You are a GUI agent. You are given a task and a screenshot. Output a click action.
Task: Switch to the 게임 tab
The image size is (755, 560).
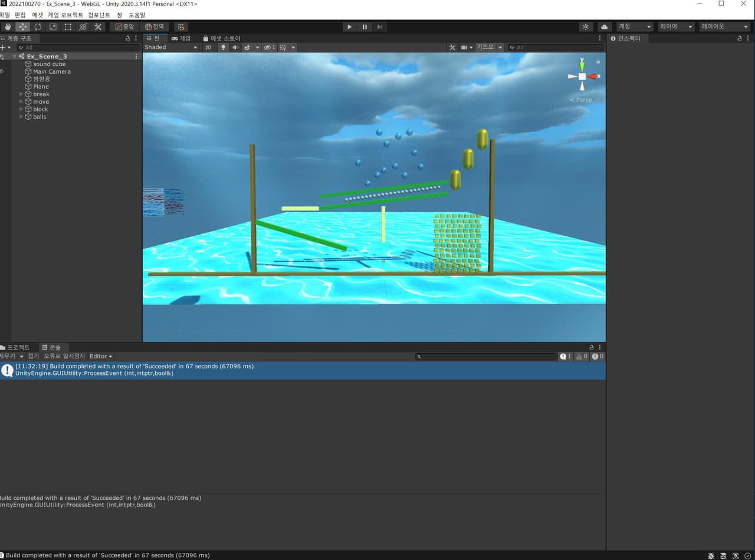coord(181,38)
